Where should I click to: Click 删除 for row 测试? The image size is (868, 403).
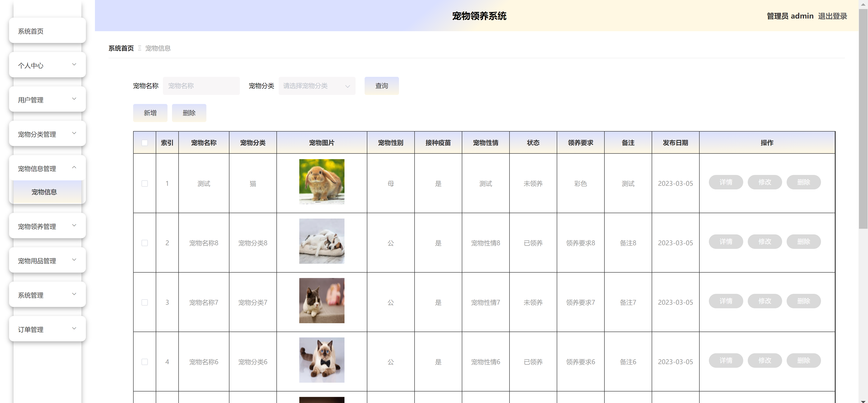pos(804,182)
